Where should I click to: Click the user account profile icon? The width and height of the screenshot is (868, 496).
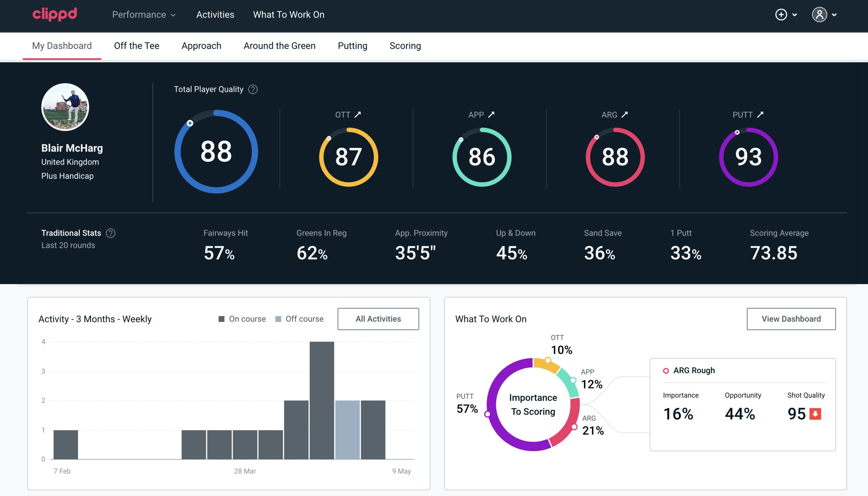pos(820,15)
